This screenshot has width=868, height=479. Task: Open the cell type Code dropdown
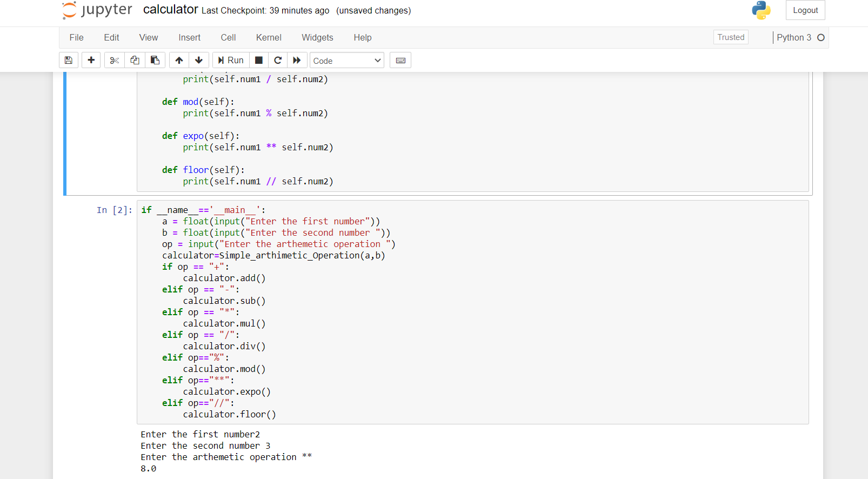click(x=347, y=61)
